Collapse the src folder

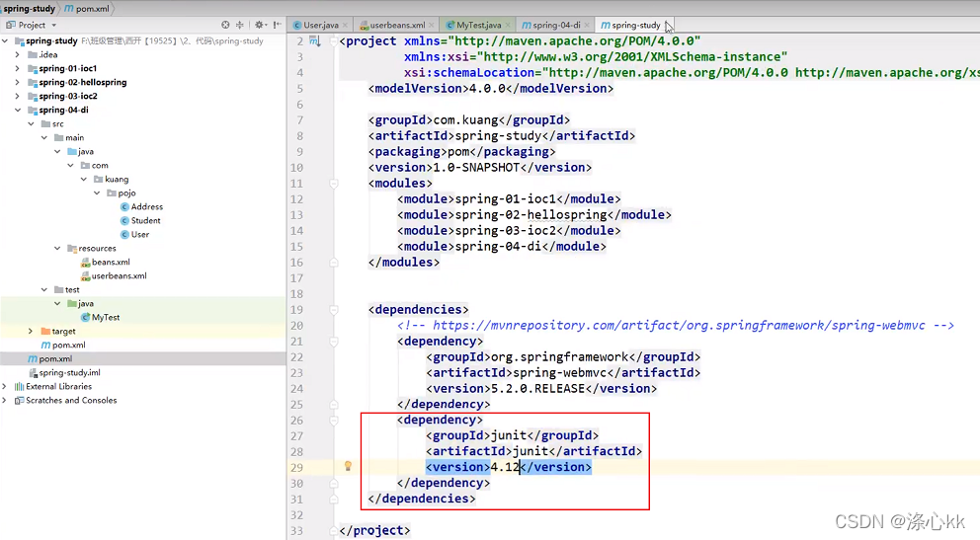tap(32, 123)
